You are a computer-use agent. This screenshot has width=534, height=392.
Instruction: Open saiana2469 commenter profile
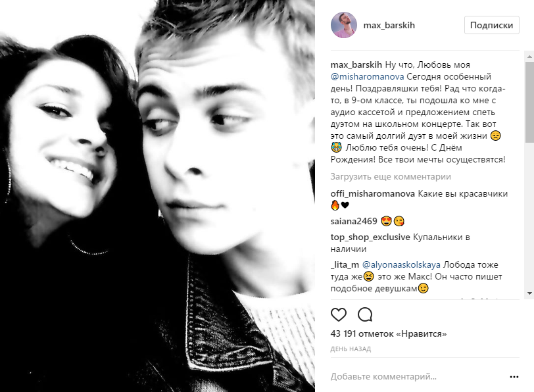[354, 222]
